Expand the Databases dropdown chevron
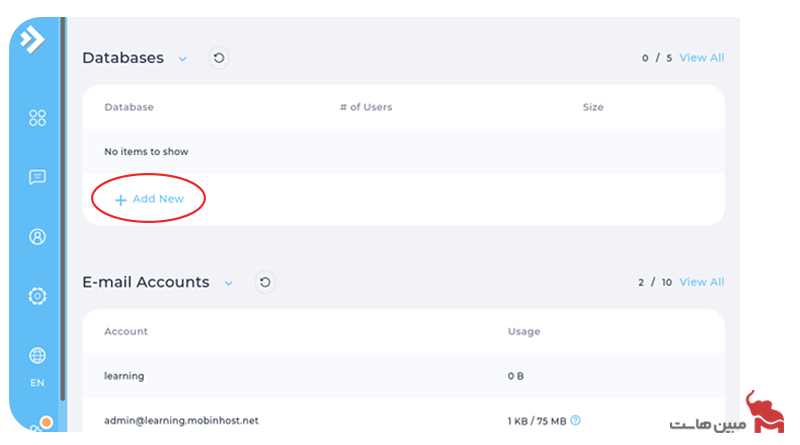Screen dimensions: 800x445 pyautogui.click(x=182, y=59)
